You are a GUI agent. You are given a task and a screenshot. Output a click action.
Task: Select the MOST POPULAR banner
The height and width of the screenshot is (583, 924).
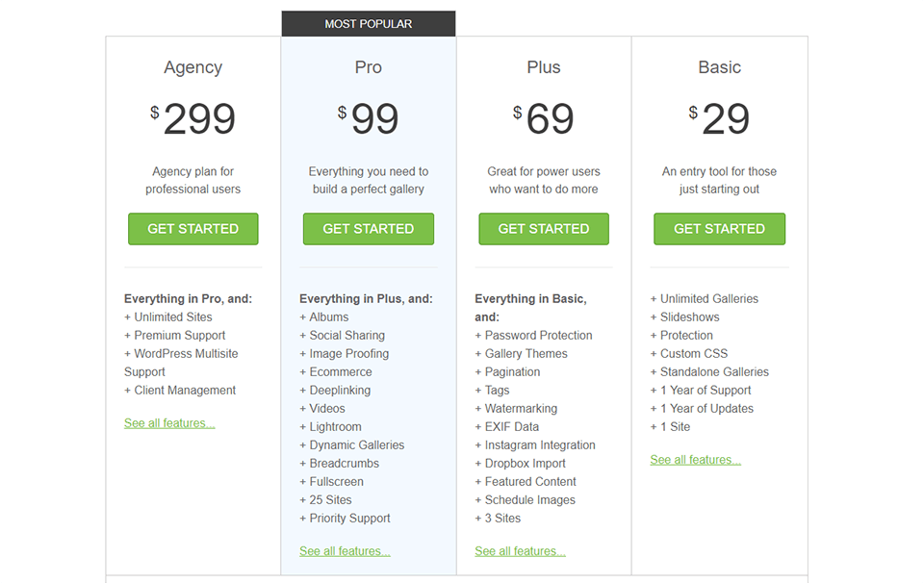(x=369, y=23)
